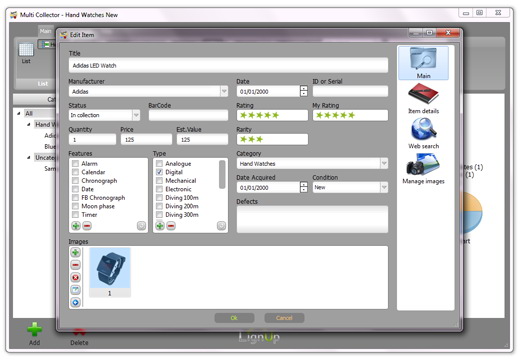The height and width of the screenshot is (360, 522).
Task: Expand the Condition dropdown
Action: [x=384, y=187]
